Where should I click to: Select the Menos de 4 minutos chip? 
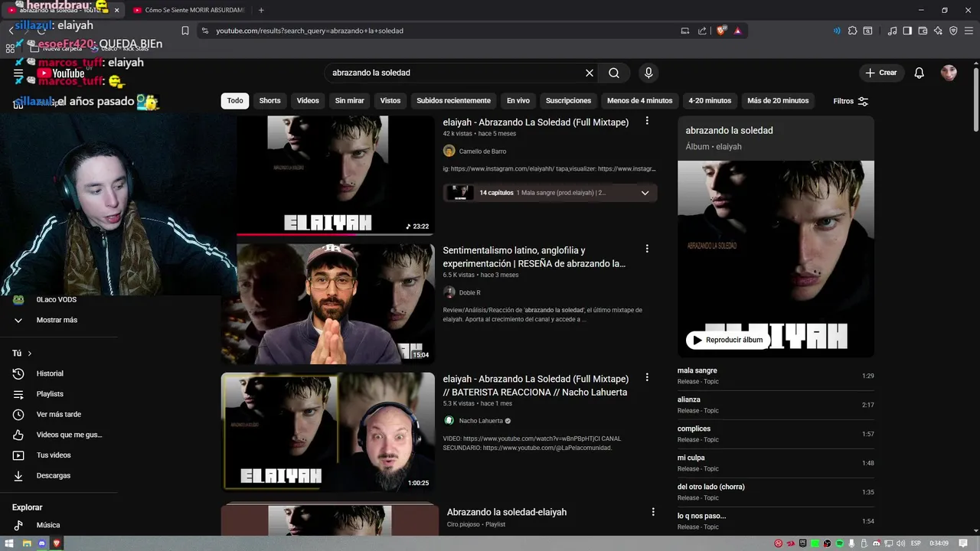click(639, 101)
